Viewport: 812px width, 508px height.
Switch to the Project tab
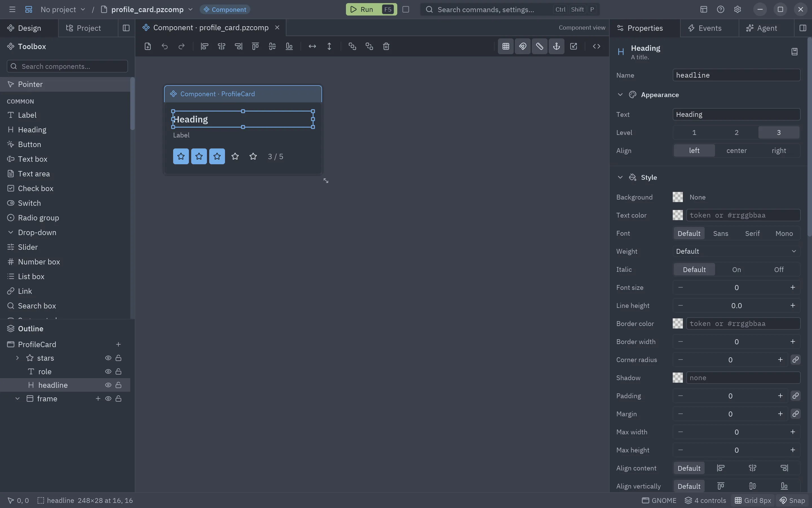point(88,28)
